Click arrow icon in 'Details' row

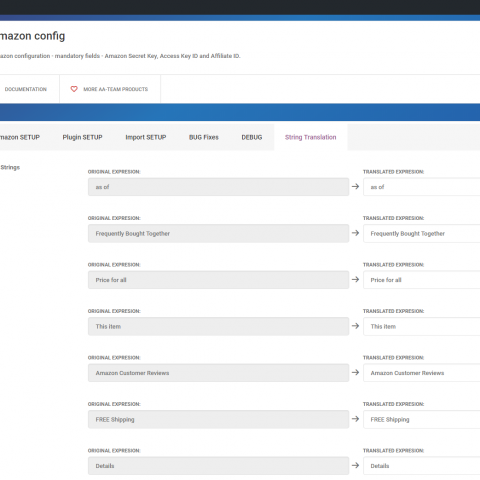(x=356, y=465)
